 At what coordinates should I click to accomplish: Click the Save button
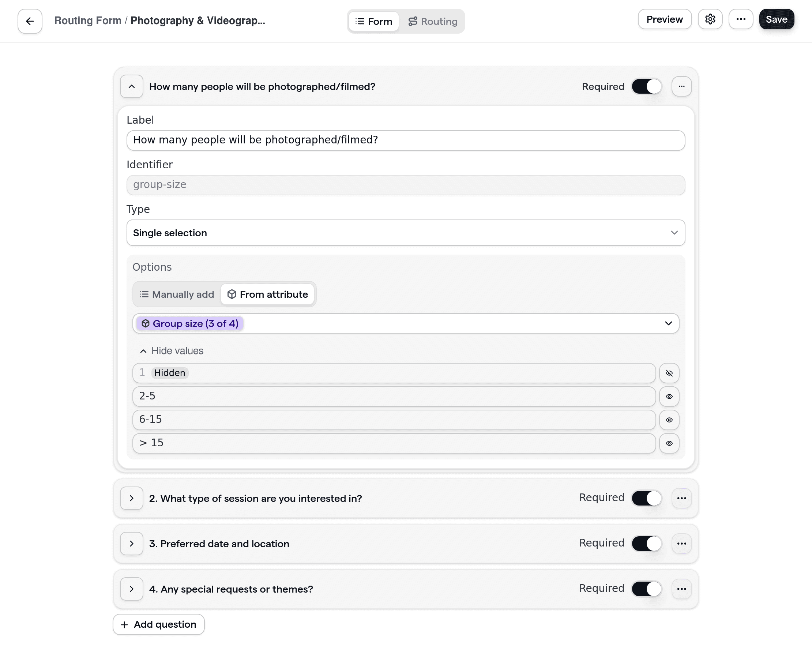point(776,19)
